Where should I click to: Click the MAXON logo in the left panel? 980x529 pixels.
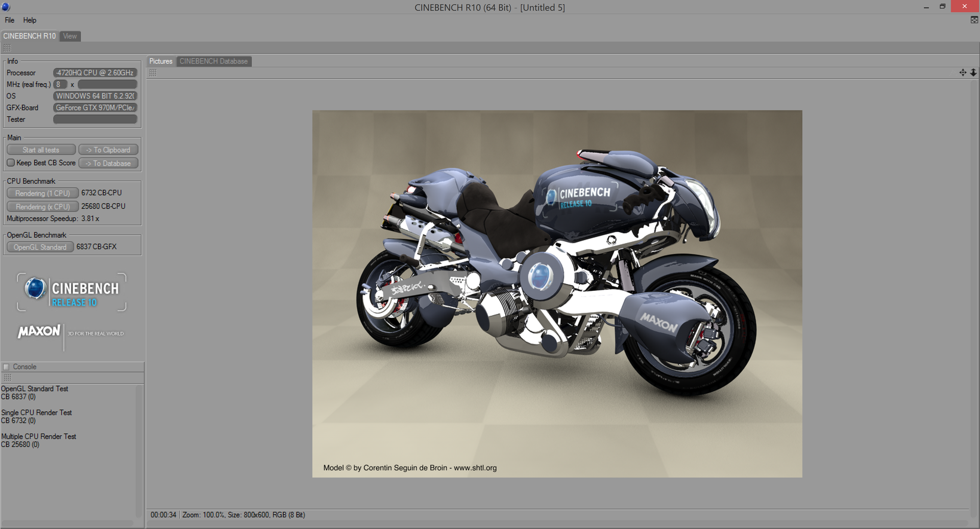point(39,332)
